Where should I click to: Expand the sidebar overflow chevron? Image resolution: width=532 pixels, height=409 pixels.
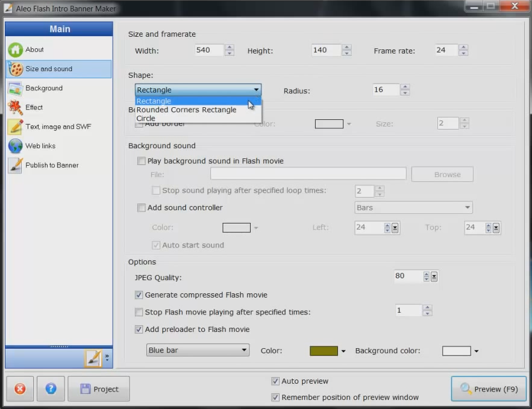coord(107,357)
